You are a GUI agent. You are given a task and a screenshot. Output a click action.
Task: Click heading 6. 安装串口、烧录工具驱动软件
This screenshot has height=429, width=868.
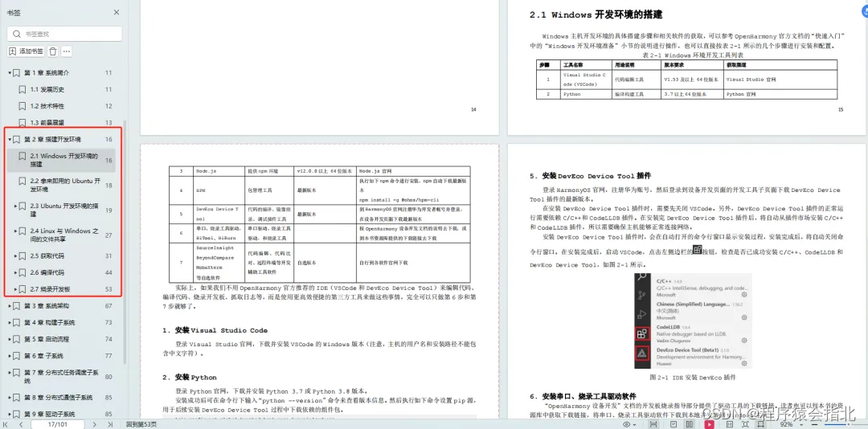[x=583, y=396]
